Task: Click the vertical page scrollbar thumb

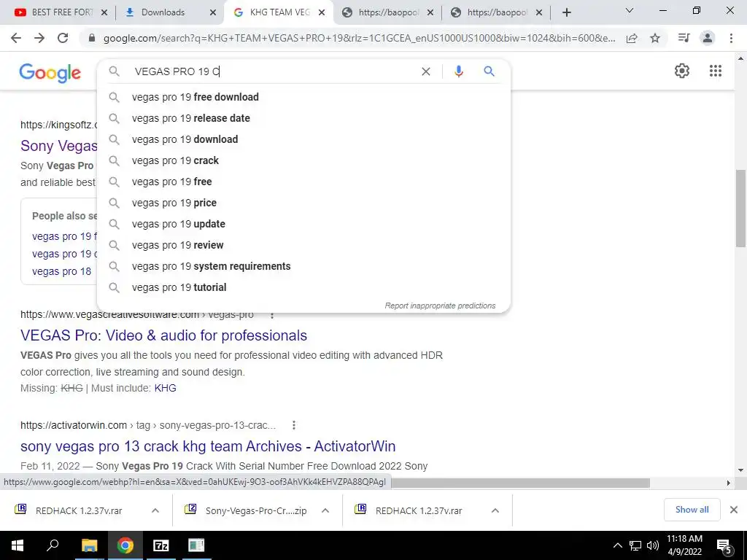Action: (x=740, y=208)
